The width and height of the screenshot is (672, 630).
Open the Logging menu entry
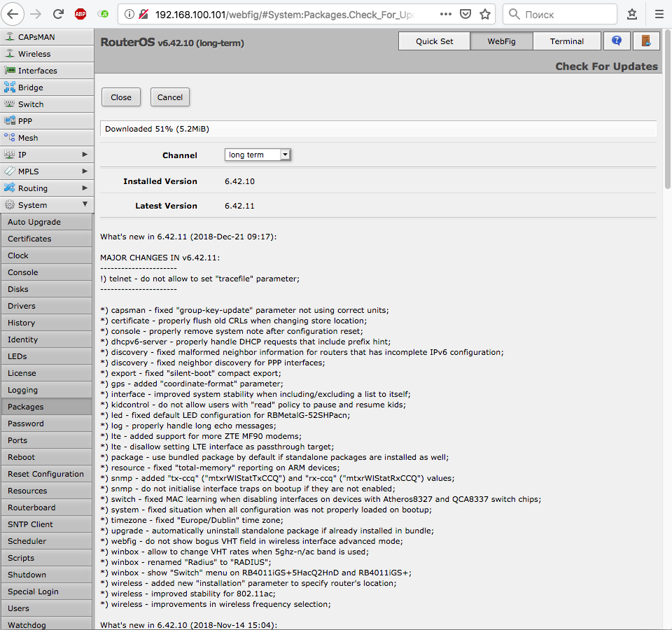[46, 390]
